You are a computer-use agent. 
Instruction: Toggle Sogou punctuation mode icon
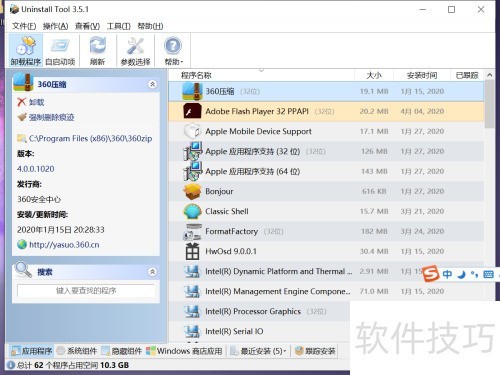pos(475,275)
